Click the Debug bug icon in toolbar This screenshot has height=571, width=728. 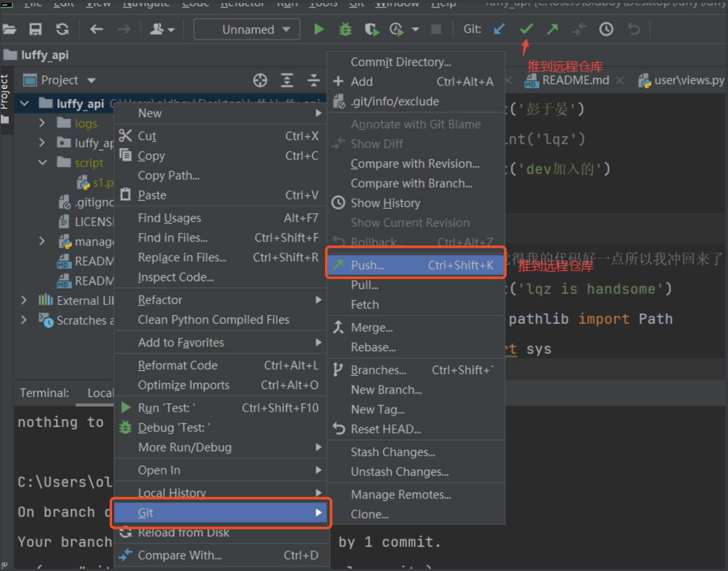click(345, 29)
